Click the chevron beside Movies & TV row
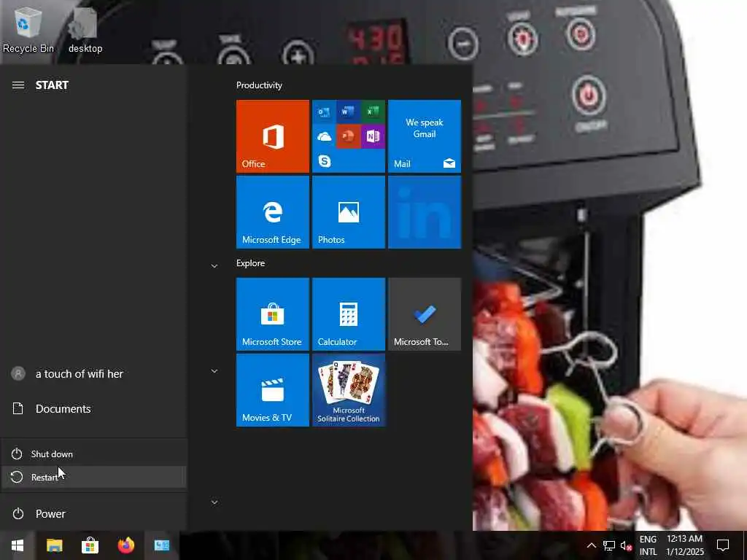The width and height of the screenshot is (747, 560). [x=214, y=371]
